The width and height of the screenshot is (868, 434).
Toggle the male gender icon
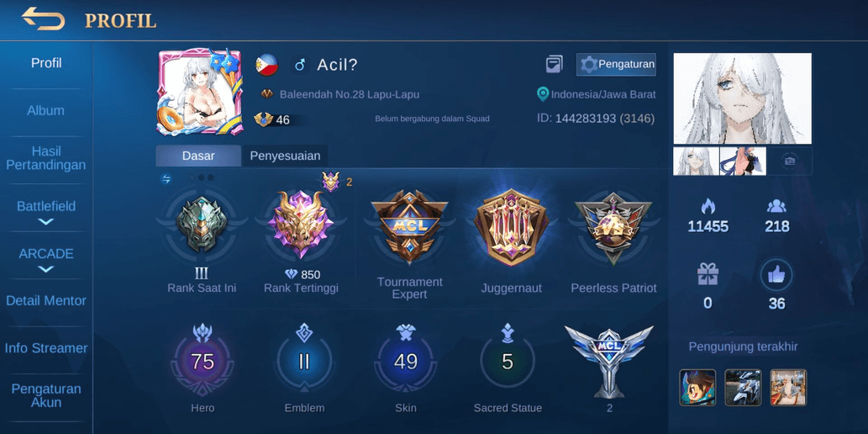point(300,65)
